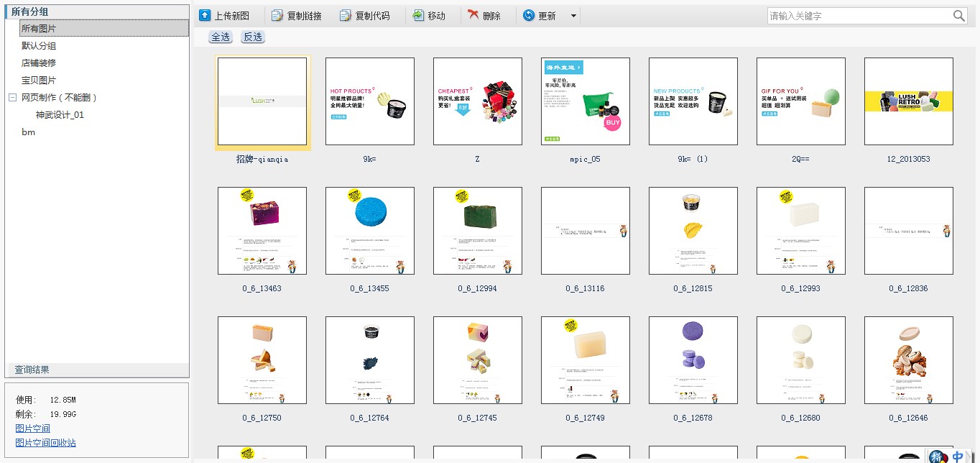Select the 0_6_13455 blue bar thumbnail

tap(370, 231)
